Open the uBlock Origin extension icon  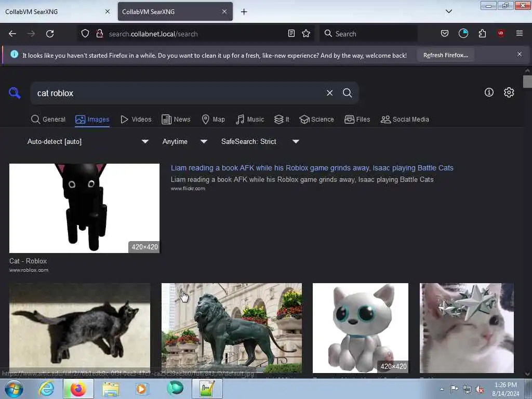click(501, 34)
